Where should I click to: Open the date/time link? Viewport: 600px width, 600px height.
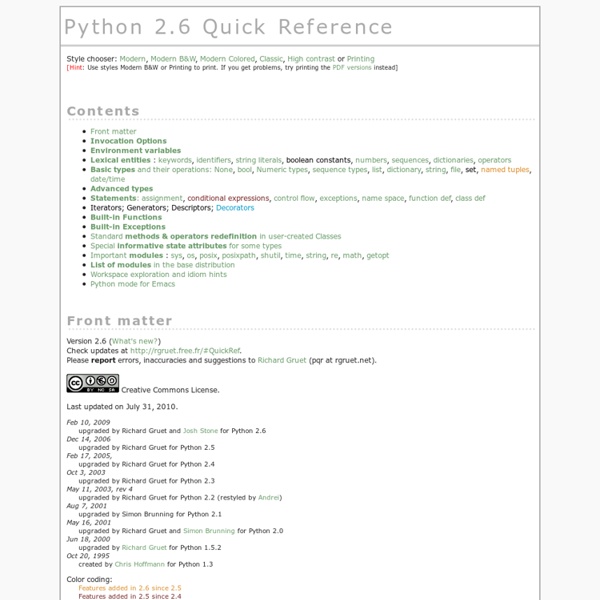(108, 179)
